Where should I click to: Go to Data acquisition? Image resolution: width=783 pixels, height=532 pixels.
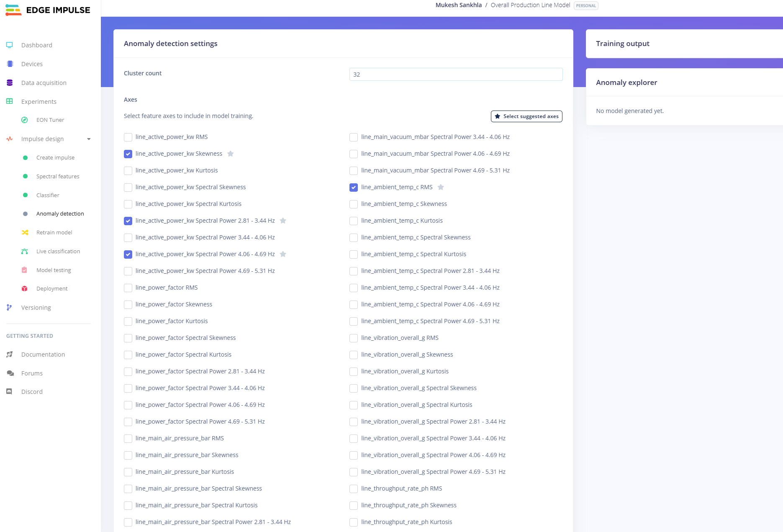44,82
